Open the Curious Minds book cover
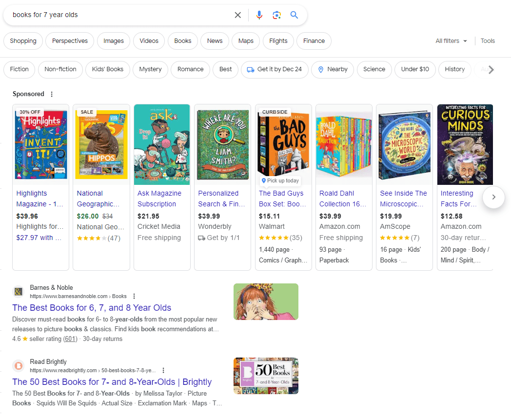 [x=465, y=144]
